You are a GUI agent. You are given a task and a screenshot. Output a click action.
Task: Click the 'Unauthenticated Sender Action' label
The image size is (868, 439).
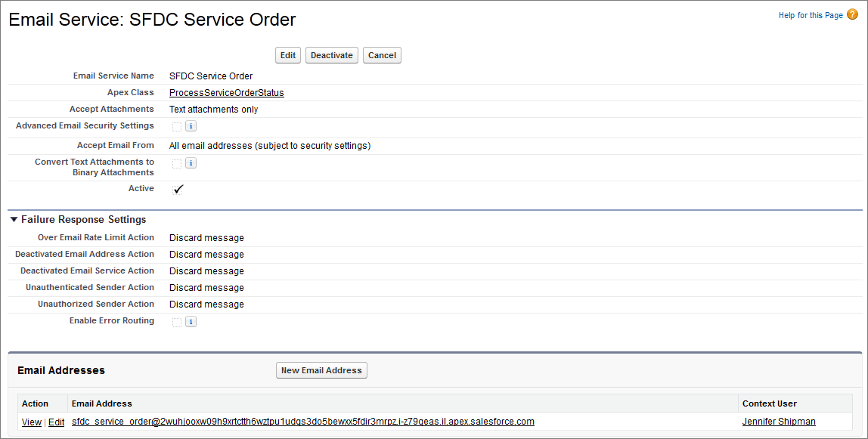click(x=90, y=287)
